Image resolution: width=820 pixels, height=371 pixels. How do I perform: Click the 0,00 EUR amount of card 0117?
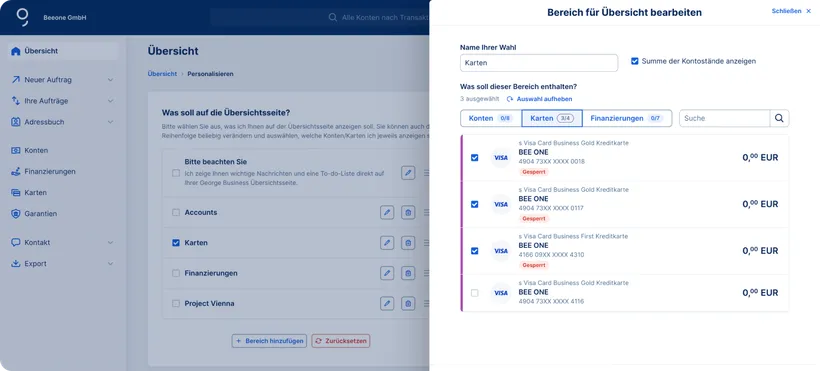760,204
